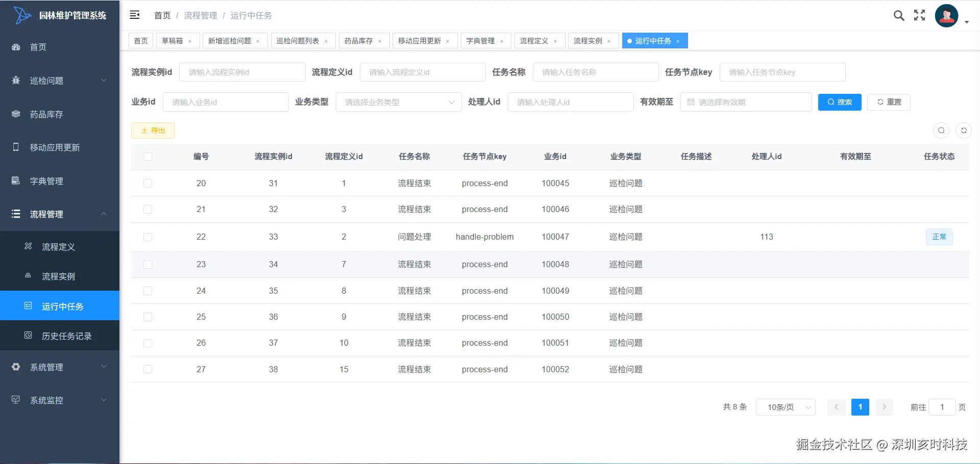Close the 草稿箱 tab
This screenshot has height=464, width=980.
pos(190,41)
